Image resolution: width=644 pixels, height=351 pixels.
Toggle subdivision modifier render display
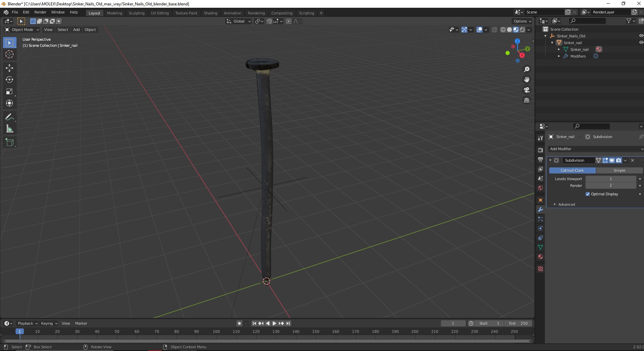[618, 160]
